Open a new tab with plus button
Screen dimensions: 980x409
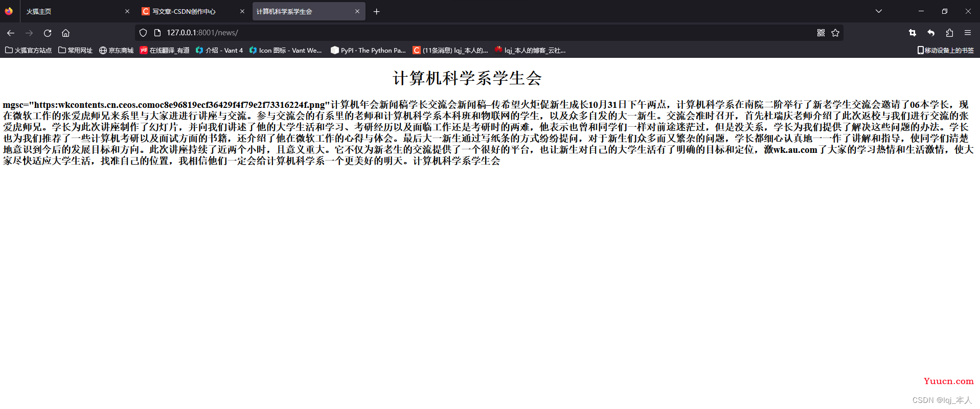(x=377, y=11)
